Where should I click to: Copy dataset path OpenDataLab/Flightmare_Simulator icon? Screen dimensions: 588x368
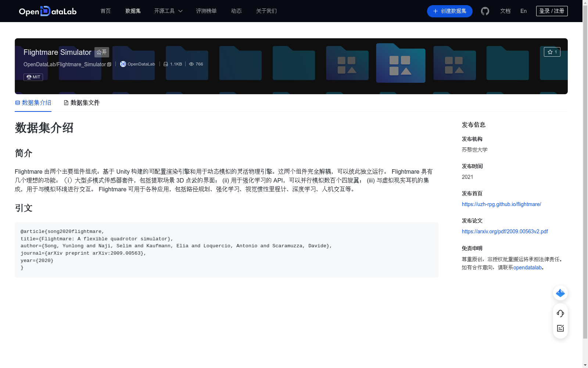pos(109,64)
